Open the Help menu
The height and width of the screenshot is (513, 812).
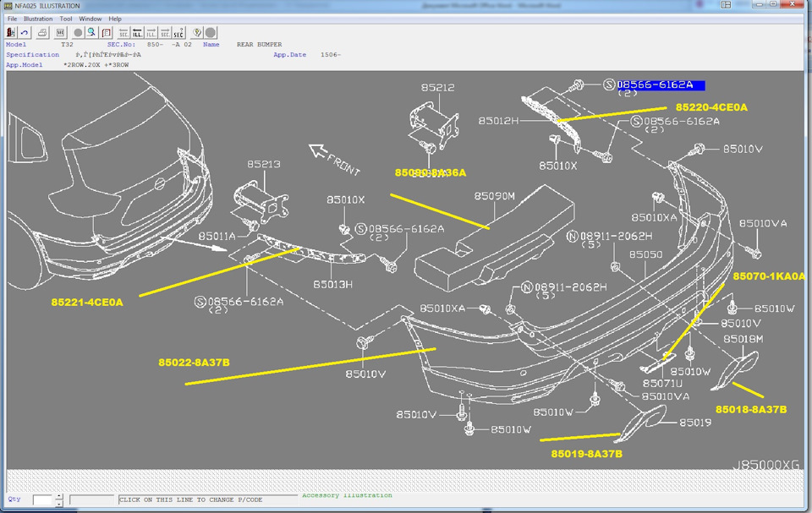coord(115,19)
